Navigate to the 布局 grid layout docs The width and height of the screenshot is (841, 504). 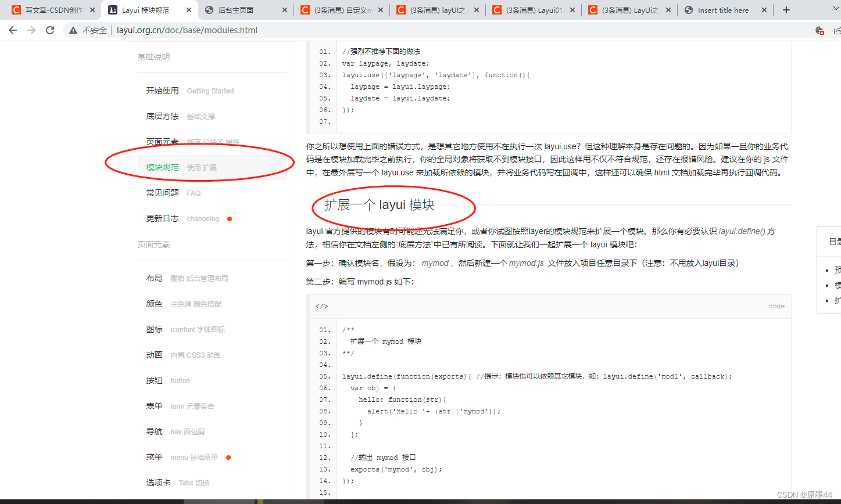coord(155,278)
